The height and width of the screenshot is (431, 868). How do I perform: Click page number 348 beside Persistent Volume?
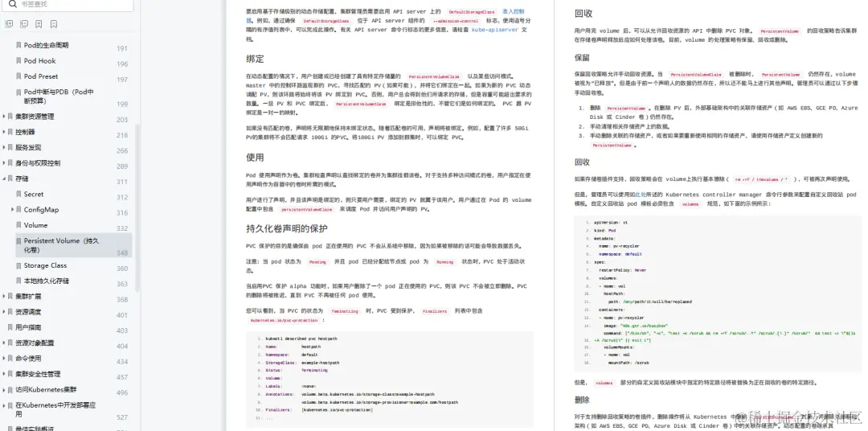coord(122,253)
